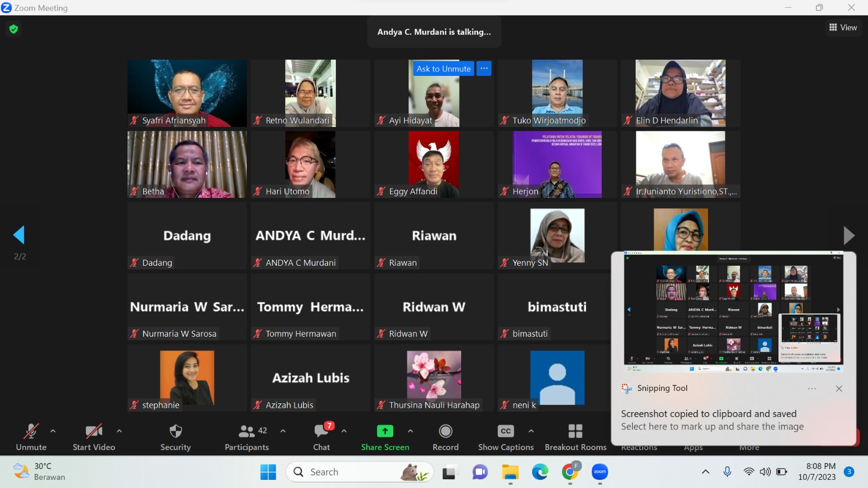Viewport: 868px width, 488px height.
Task: Click neni k name label
Action: point(524,405)
